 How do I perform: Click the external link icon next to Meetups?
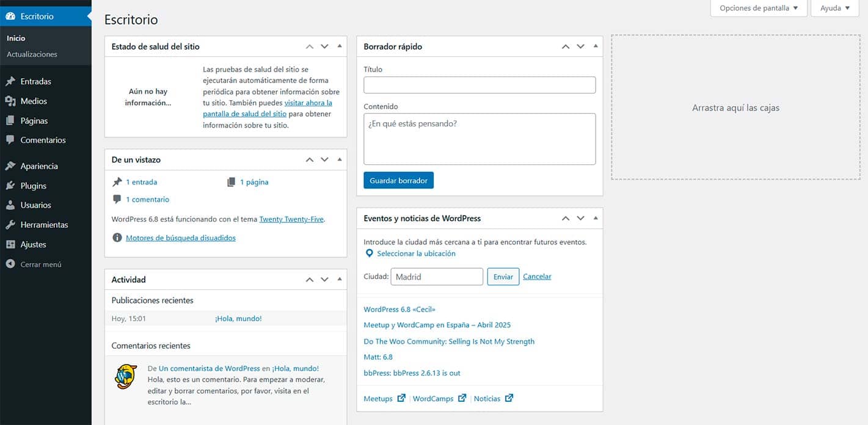pos(401,398)
